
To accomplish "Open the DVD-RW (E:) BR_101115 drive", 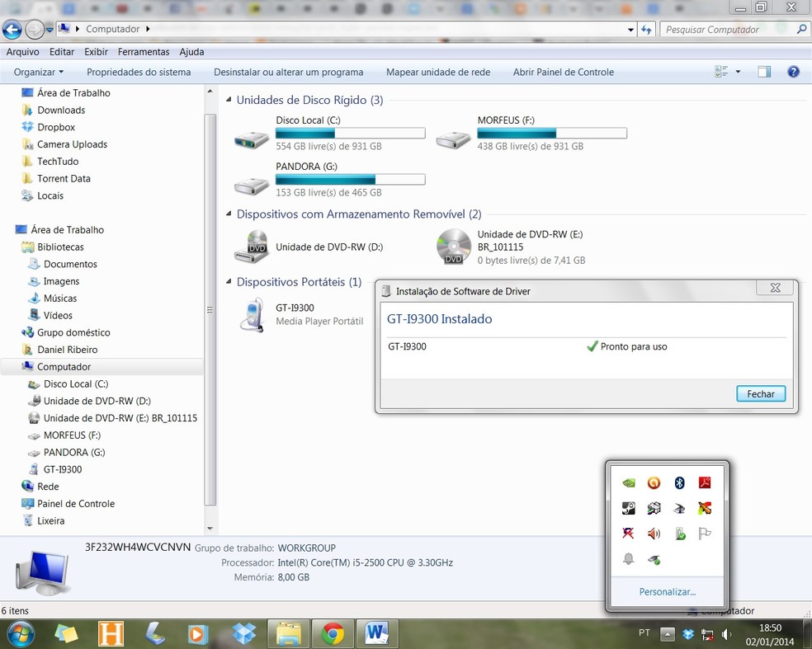I will tap(453, 247).
